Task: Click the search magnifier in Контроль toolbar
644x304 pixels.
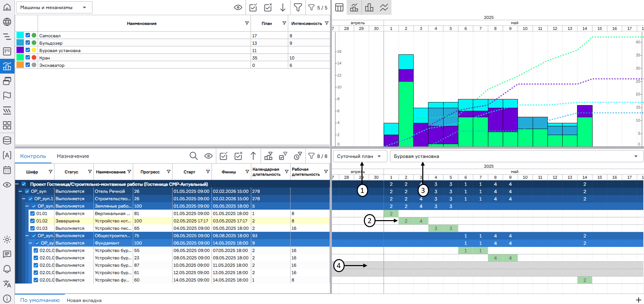Action: click(194, 156)
